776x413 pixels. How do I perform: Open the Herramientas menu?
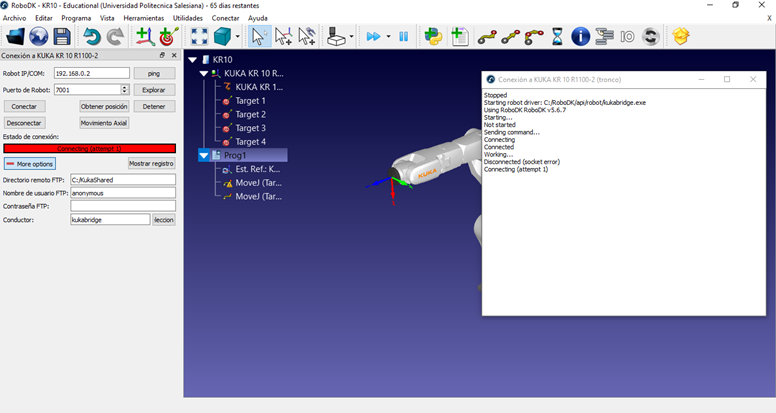tap(143, 18)
